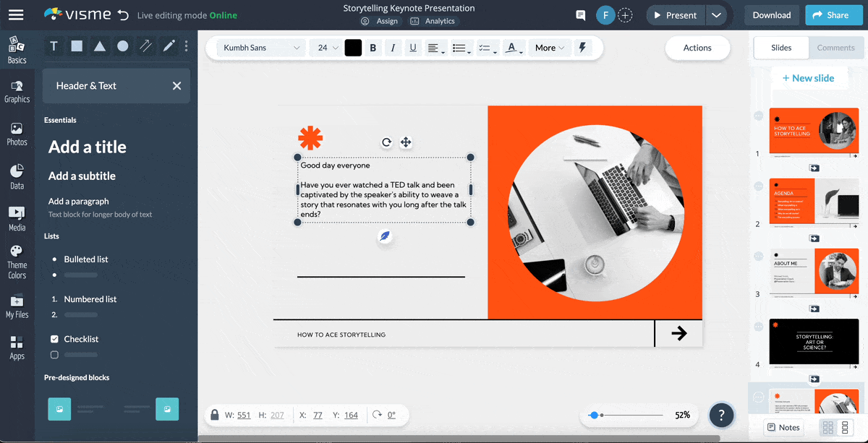Switch to the Comments tab

tap(835, 47)
